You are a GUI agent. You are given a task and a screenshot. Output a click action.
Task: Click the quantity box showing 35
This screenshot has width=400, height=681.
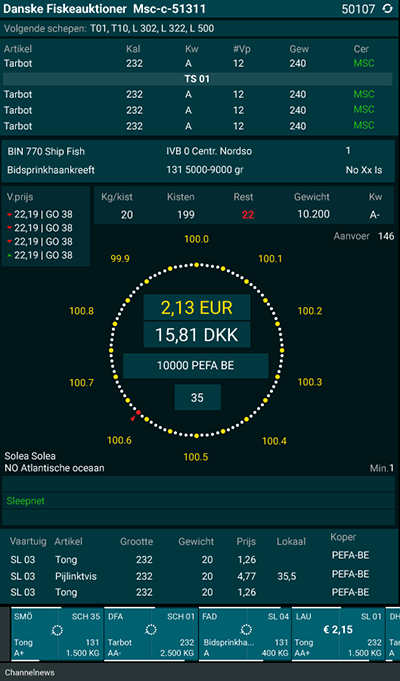point(198,397)
